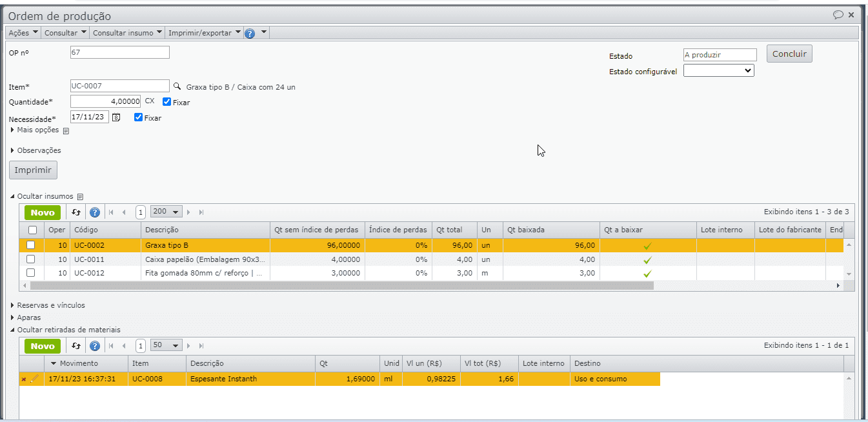Sort by the Movimento column header
The width and height of the screenshot is (868, 422).
[87, 363]
